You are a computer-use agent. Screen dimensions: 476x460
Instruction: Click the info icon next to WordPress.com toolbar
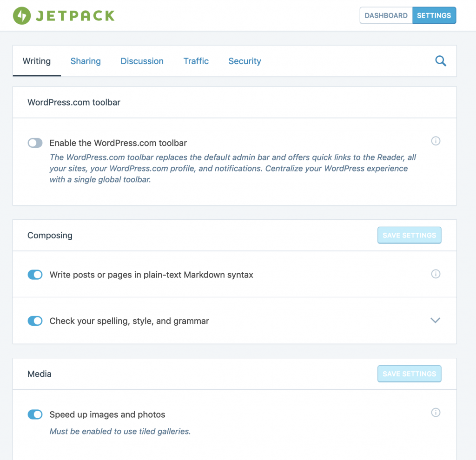coord(436,141)
